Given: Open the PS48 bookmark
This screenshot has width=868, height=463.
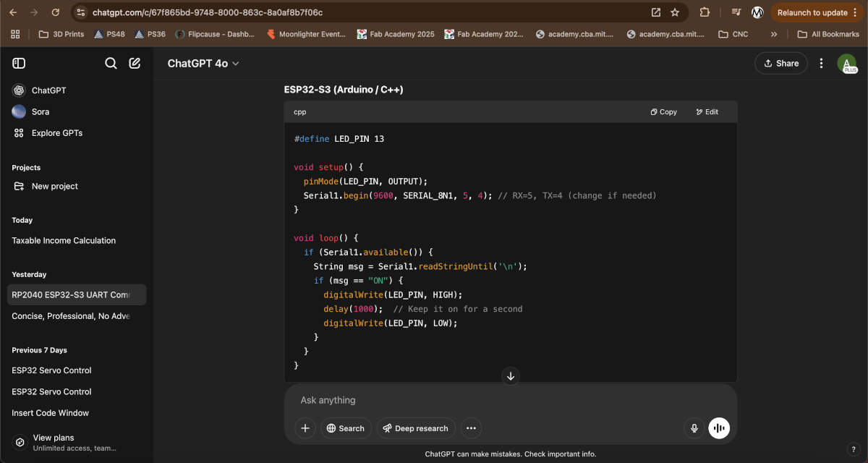Looking at the screenshot, I should click(109, 34).
